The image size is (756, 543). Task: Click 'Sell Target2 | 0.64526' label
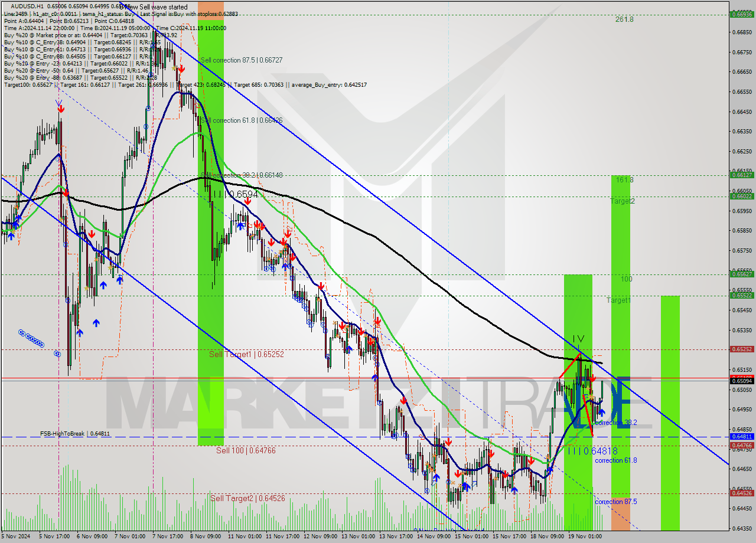click(247, 499)
